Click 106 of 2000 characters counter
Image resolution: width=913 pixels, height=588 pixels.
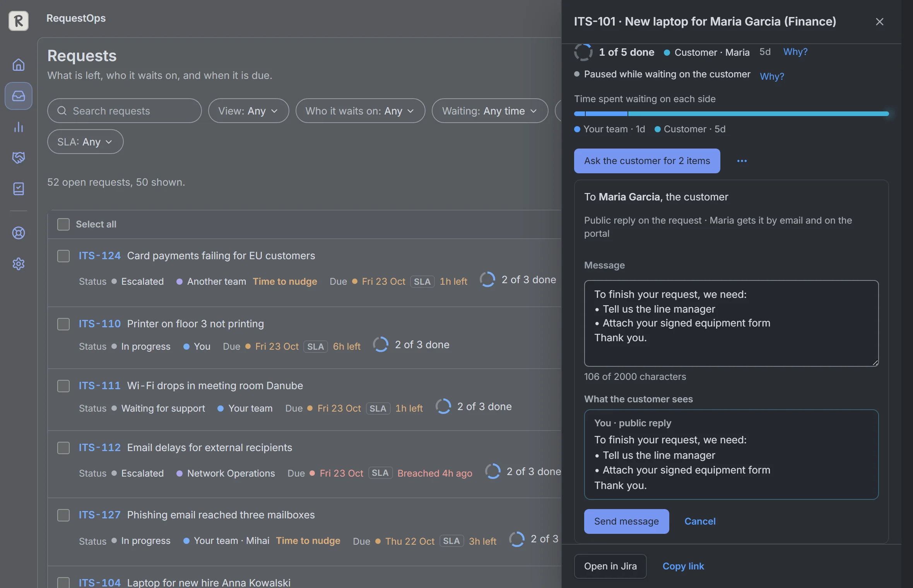635,377
